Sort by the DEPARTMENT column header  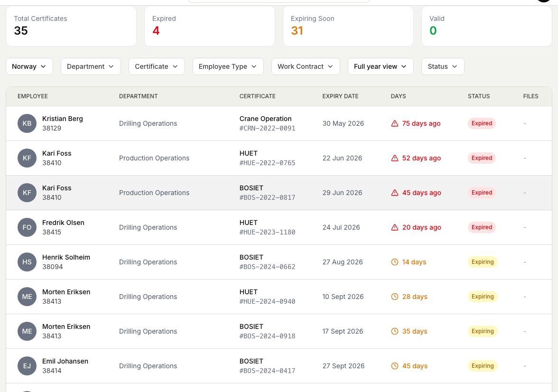coord(139,96)
